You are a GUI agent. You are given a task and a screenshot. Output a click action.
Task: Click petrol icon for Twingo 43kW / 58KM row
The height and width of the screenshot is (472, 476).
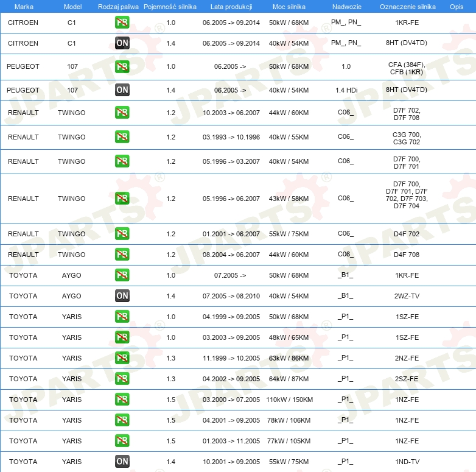(122, 199)
